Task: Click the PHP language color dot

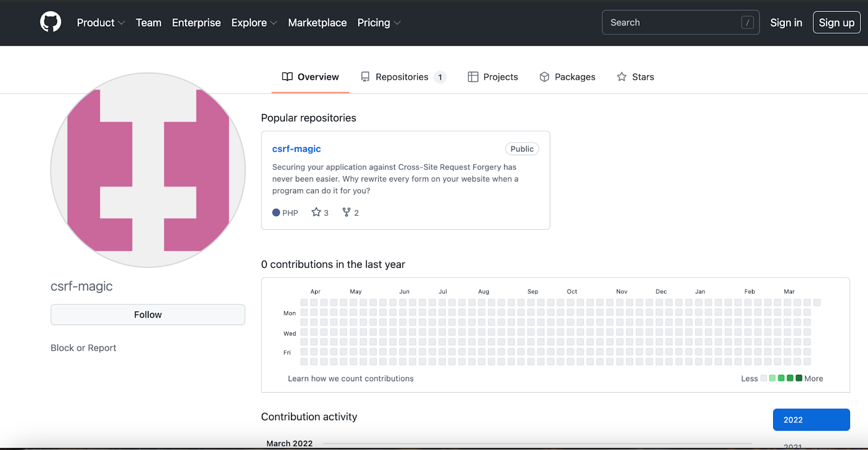Action: coord(276,213)
